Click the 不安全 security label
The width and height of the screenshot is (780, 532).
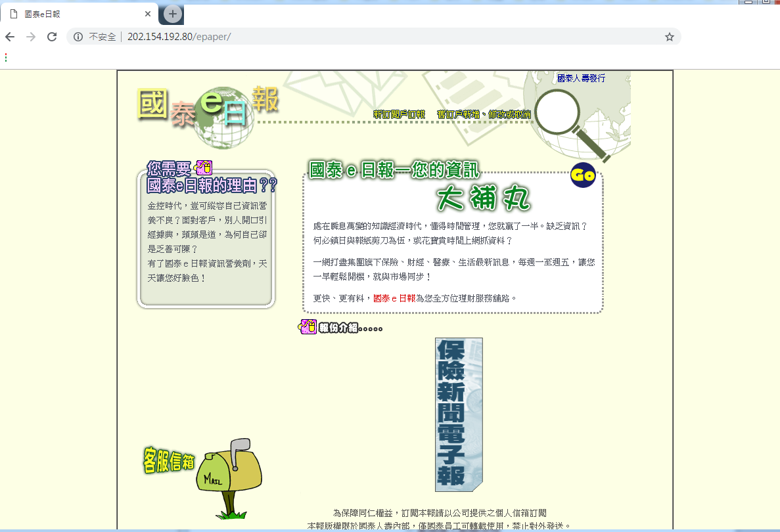click(x=103, y=37)
